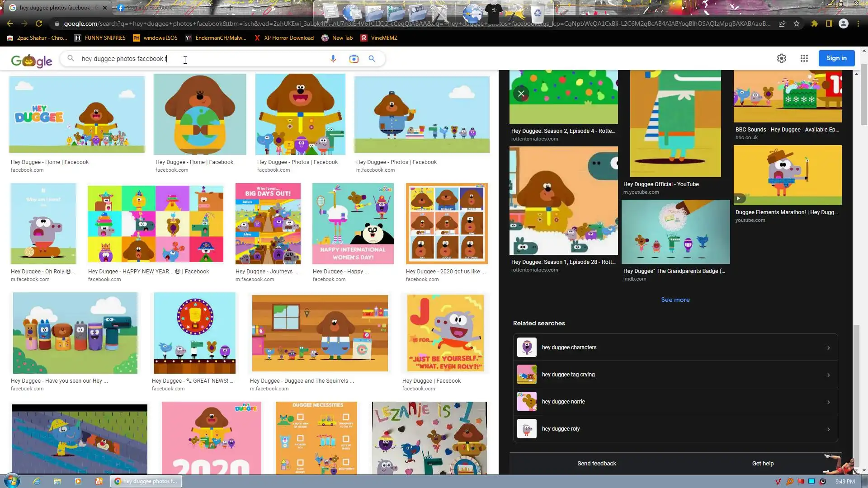Switch to the Facebook login tab
868x488 pixels.
coord(149,8)
